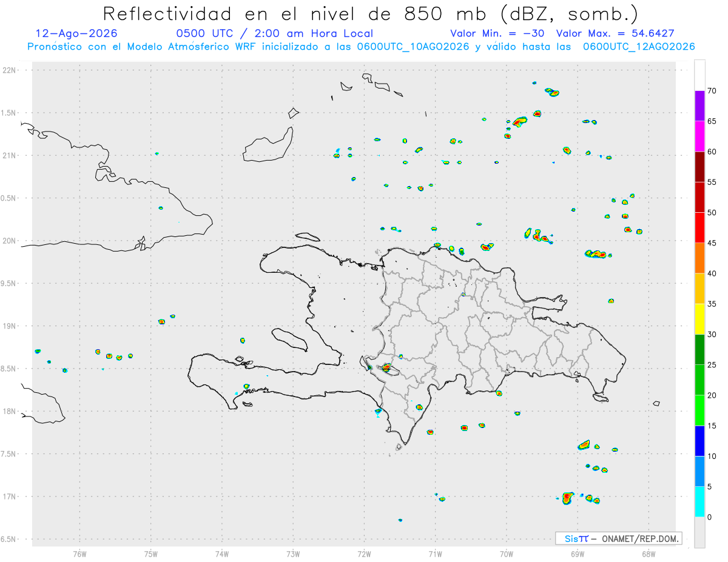Image resolution: width=728 pixels, height=562 pixels.
Task: Click the time '0500 UTC / 2:00 am Hora Local'
Action: [274, 33]
